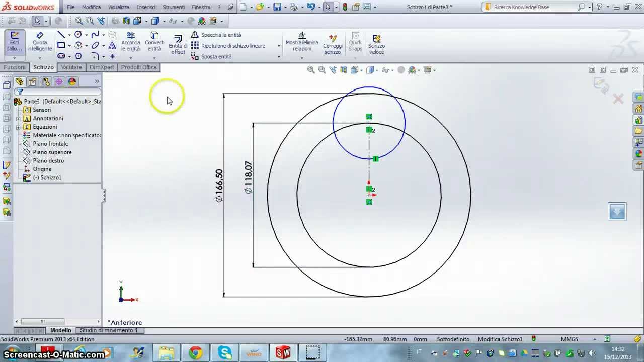Click the 118,07 diameter dimension
The width and height of the screenshot is (644, 362).
248,177
